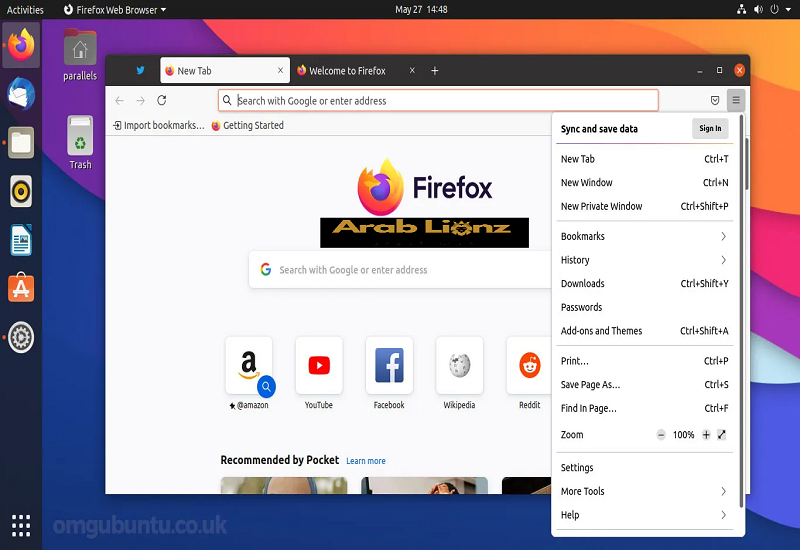Screen dimensions: 800x550
Task: Choose New Window from the menu
Action: (644, 183)
